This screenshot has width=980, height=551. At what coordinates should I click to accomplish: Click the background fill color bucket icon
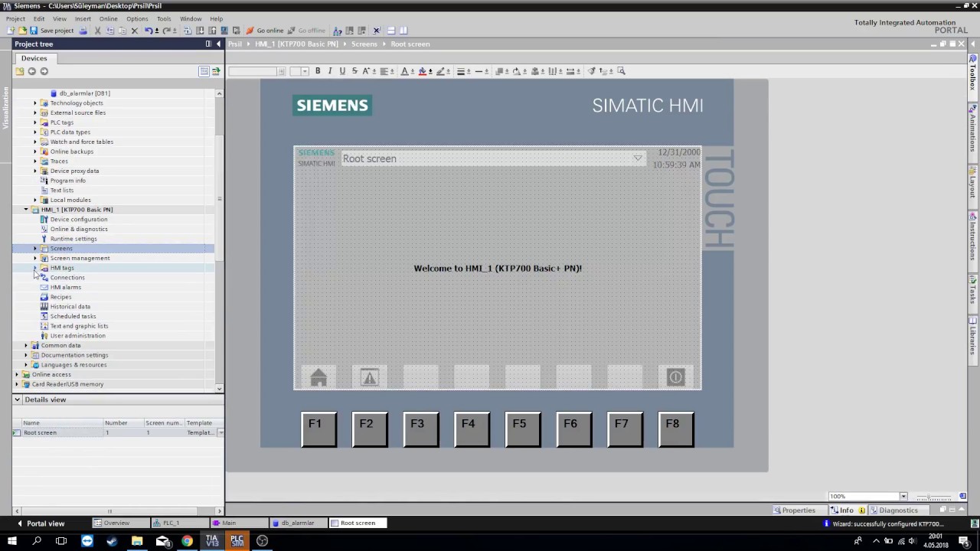(x=423, y=71)
